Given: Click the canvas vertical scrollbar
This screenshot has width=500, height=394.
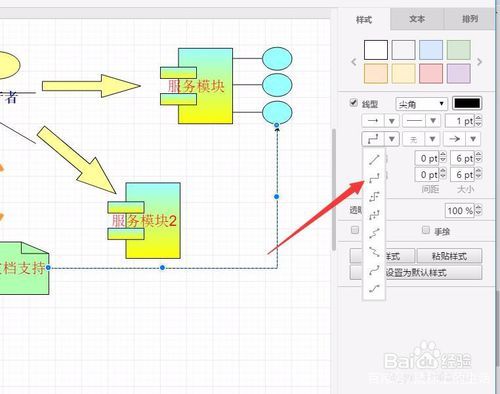Looking at the screenshot, I should click(x=334, y=190).
